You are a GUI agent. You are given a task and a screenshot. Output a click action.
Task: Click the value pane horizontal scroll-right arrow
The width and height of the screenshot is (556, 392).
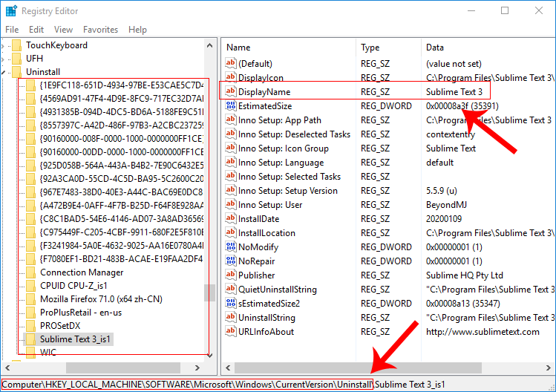(x=548, y=368)
